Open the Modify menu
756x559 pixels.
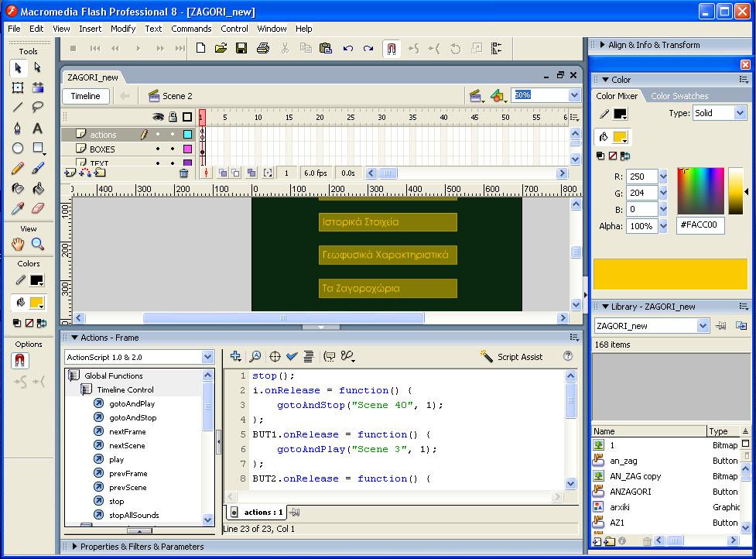tap(123, 29)
